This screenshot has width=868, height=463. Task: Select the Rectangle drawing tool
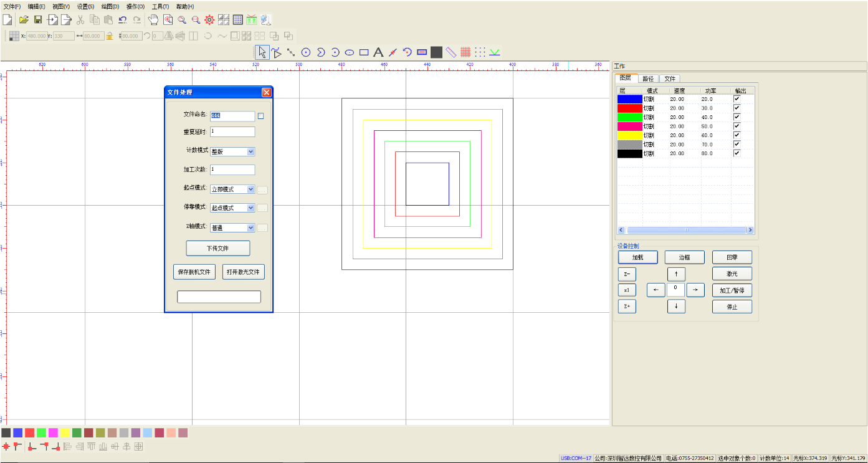pyautogui.click(x=364, y=52)
